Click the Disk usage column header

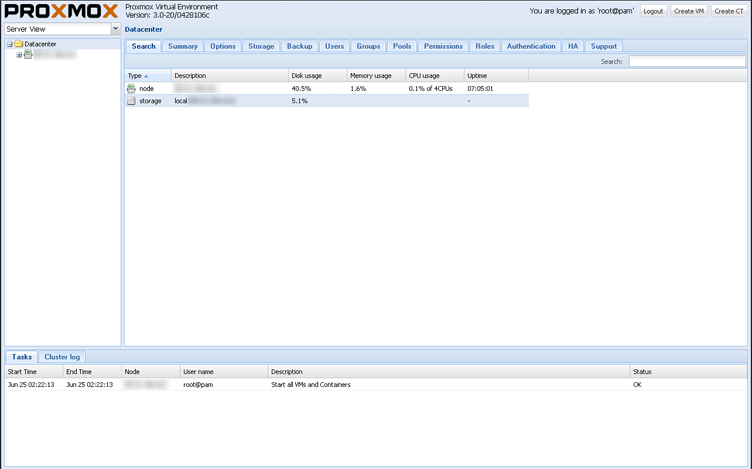pyautogui.click(x=317, y=76)
